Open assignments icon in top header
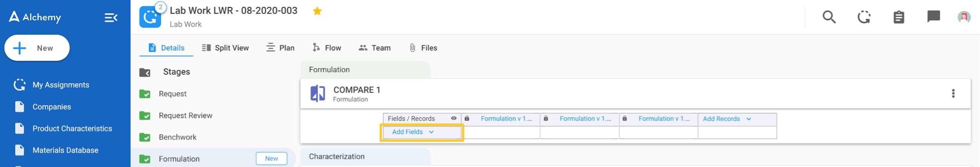Image resolution: width=980 pixels, height=167 pixels. click(x=864, y=17)
